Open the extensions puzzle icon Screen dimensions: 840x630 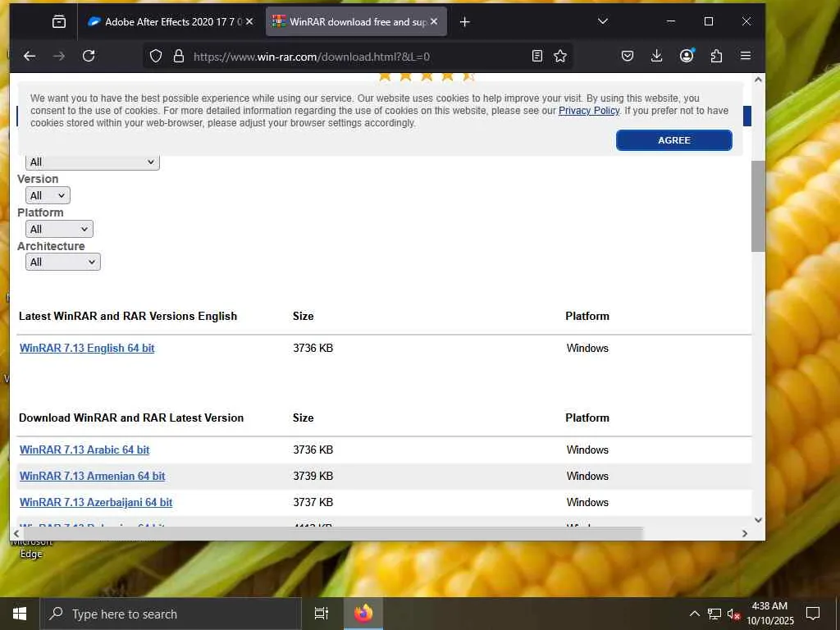click(x=716, y=56)
